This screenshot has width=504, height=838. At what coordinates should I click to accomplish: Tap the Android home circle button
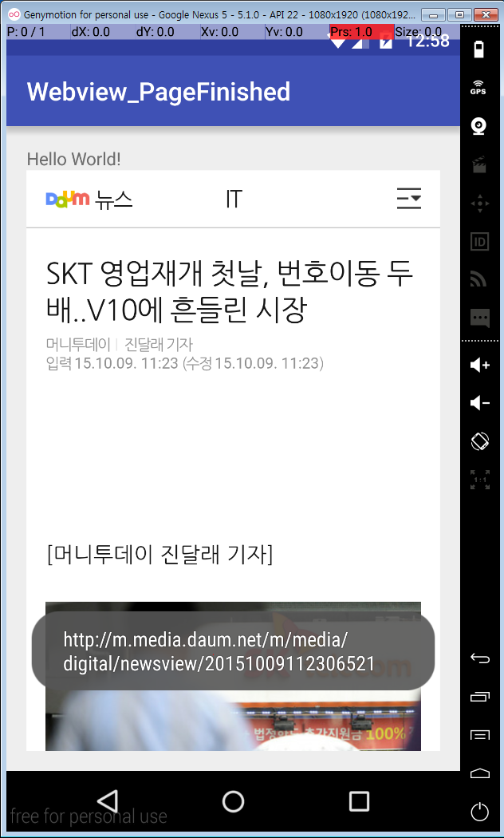[233, 801]
